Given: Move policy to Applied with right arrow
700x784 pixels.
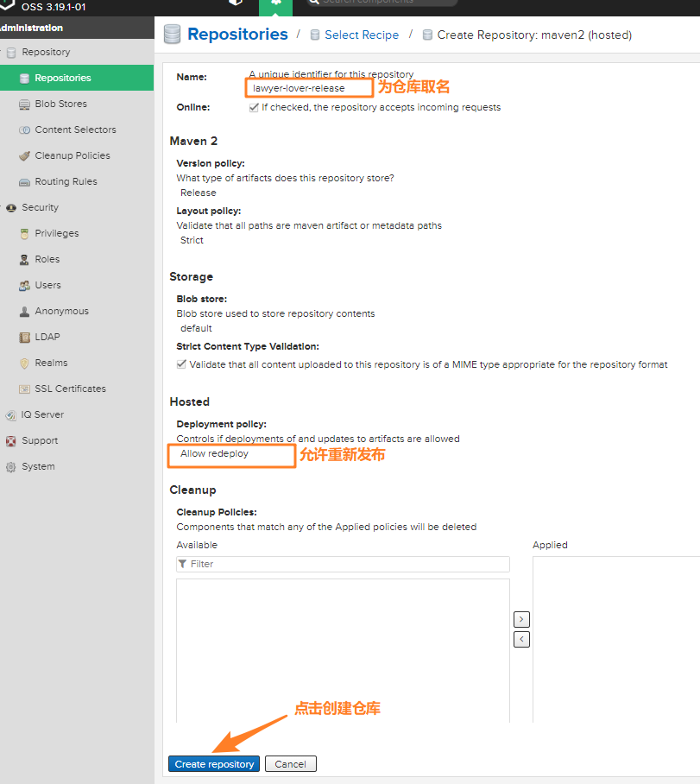Looking at the screenshot, I should [x=521, y=619].
